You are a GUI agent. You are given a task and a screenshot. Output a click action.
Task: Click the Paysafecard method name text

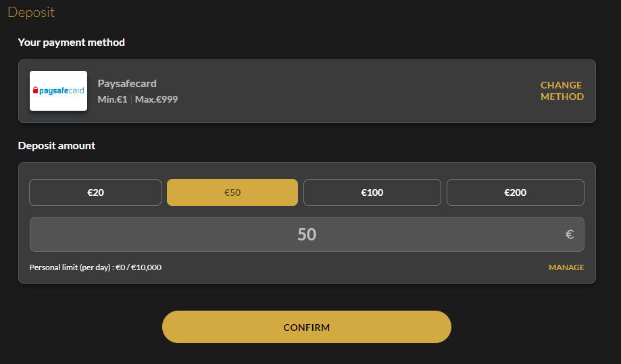pos(127,84)
